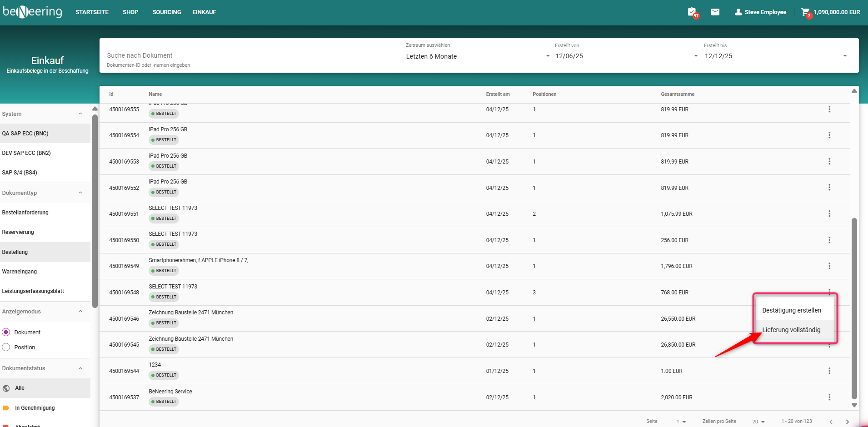Click the table scrollbar up arrow
Viewport: 868px width, 427px height.
pyautogui.click(x=854, y=91)
